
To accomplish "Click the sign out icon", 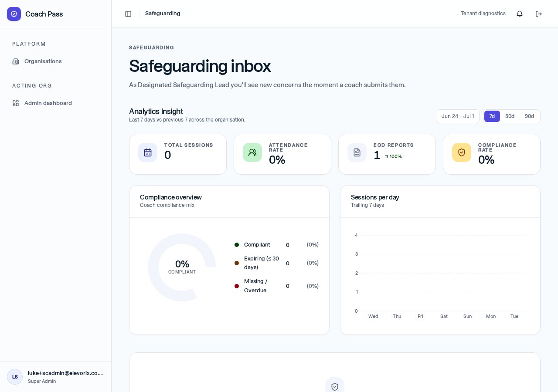I will coord(539,14).
